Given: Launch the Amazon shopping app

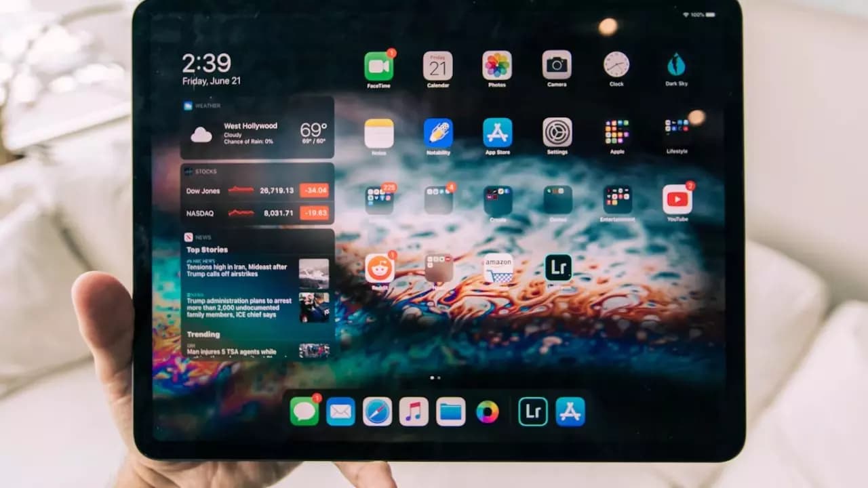Looking at the screenshot, I should (498, 268).
